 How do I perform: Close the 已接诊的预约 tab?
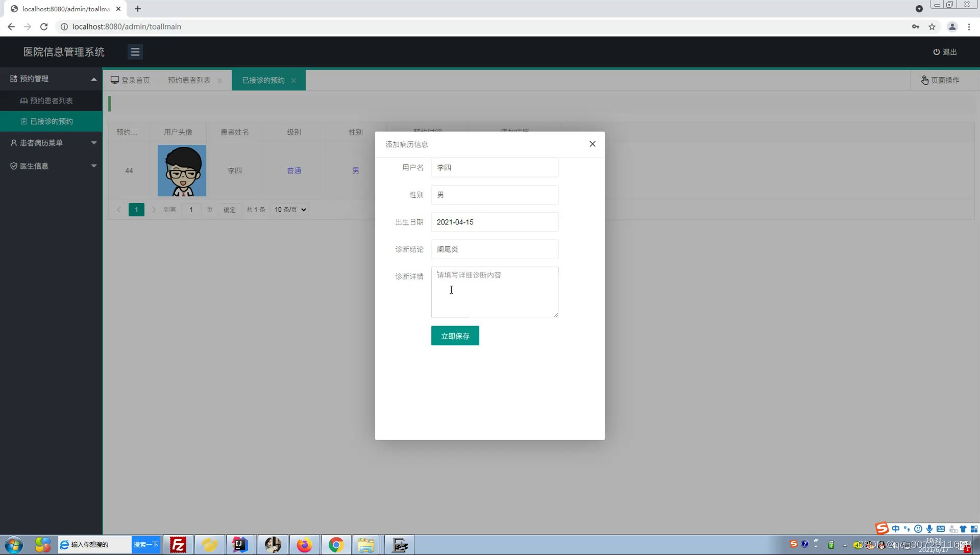pyautogui.click(x=293, y=81)
